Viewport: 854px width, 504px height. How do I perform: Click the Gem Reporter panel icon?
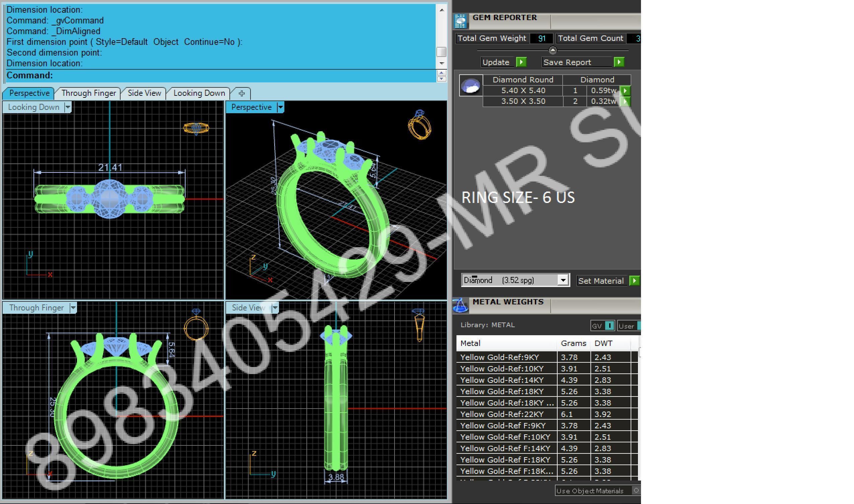point(460,21)
